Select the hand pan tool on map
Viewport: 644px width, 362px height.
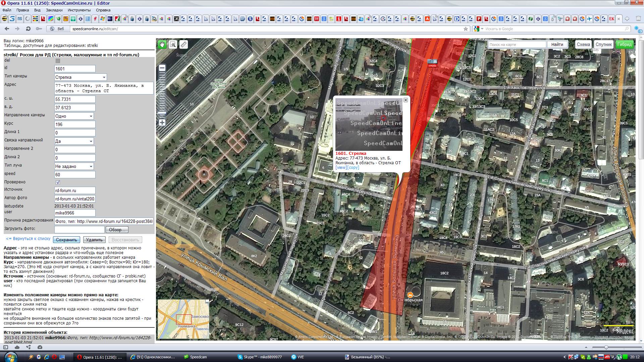click(162, 44)
